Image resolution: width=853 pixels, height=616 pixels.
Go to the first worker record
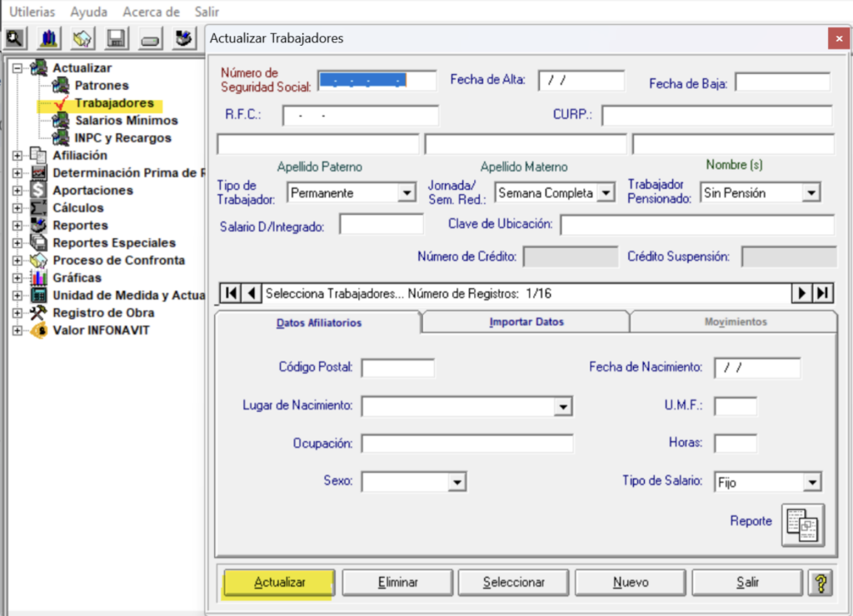click(x=231, y=294)
